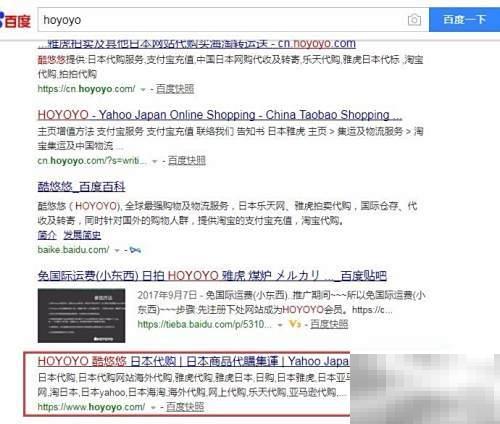500x424 pixels.
Task: Click the snippet starting 主页增值方法 支付宝服务
Action: pyautogui.click(x=231, y=138)
